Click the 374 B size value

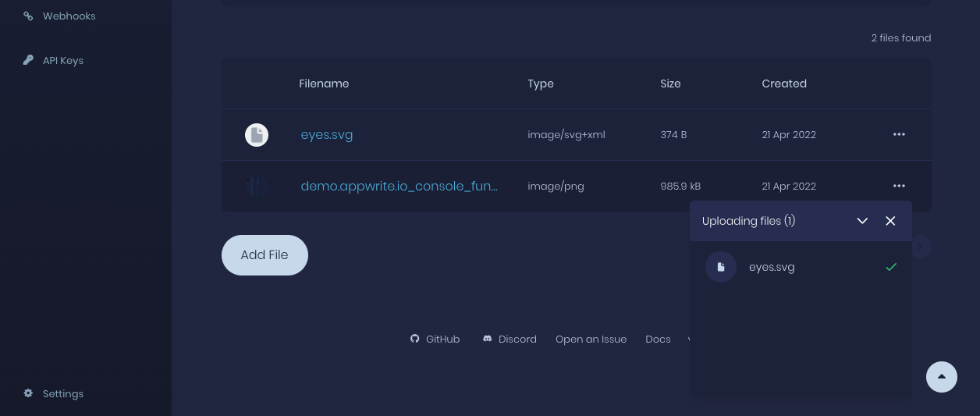(673, 134)
